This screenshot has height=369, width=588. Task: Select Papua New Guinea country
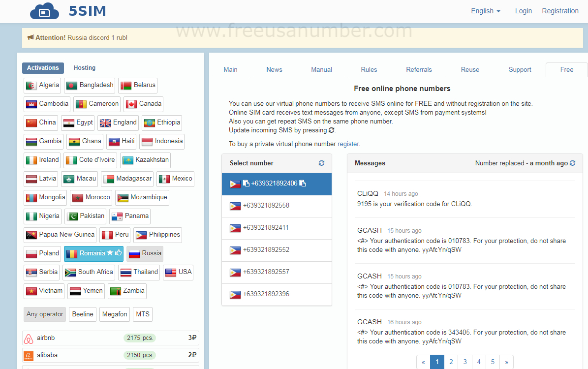[60, 235]
